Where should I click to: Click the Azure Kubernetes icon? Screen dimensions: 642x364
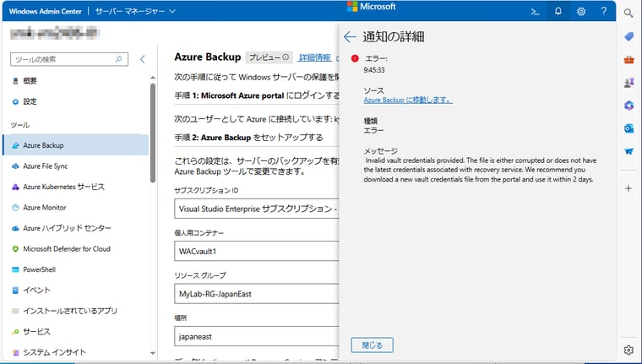[x=15, y=187]
